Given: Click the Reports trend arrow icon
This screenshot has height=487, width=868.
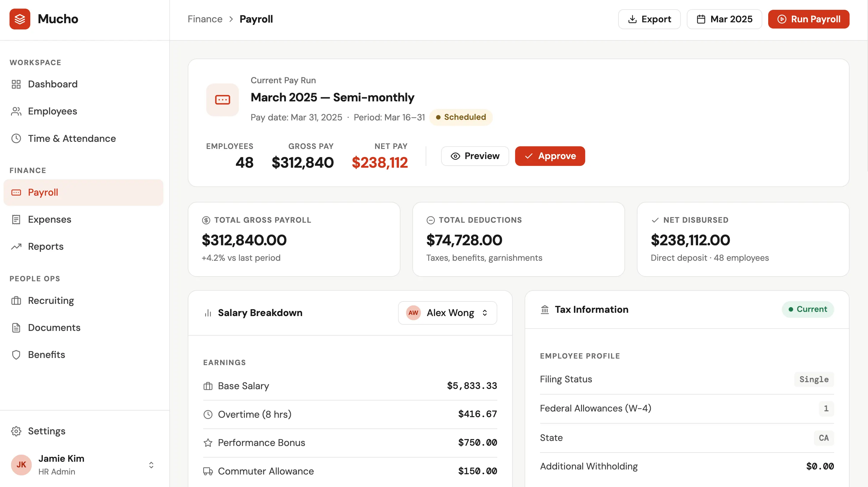Looking at the screenshot, I should [x=16, y=246].
